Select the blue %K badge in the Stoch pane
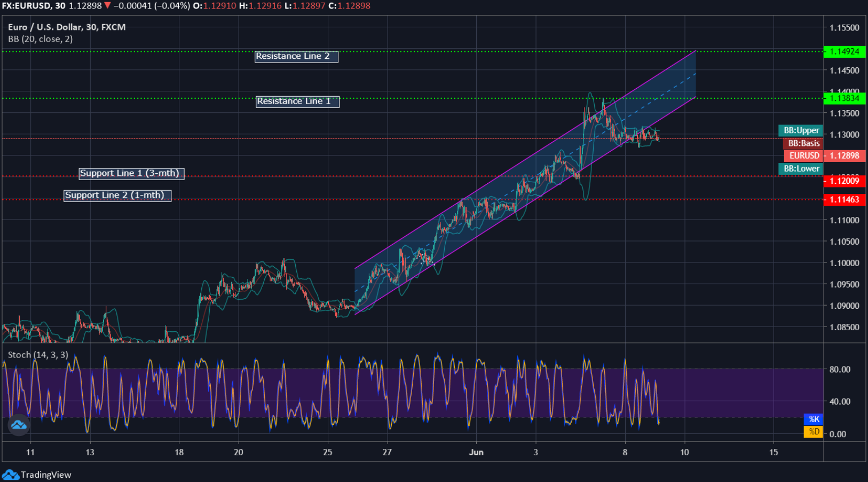 [813, 419]
